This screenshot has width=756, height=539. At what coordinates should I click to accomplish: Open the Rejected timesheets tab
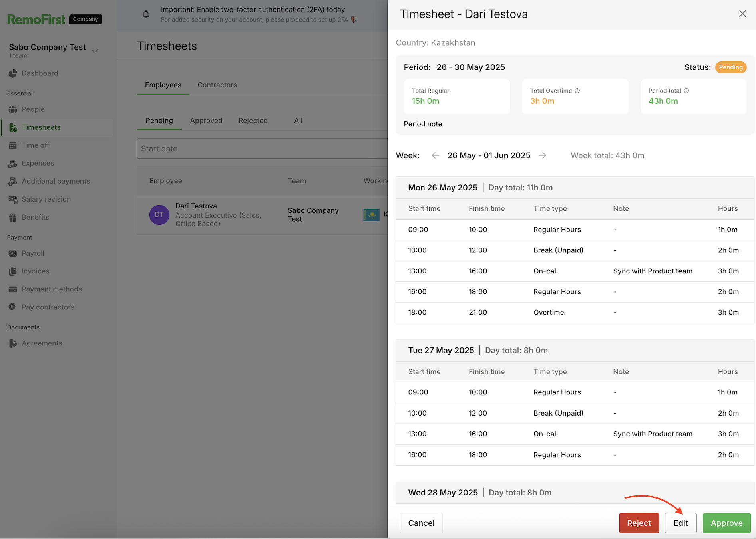pyautogui.click(x=253, y=121)
